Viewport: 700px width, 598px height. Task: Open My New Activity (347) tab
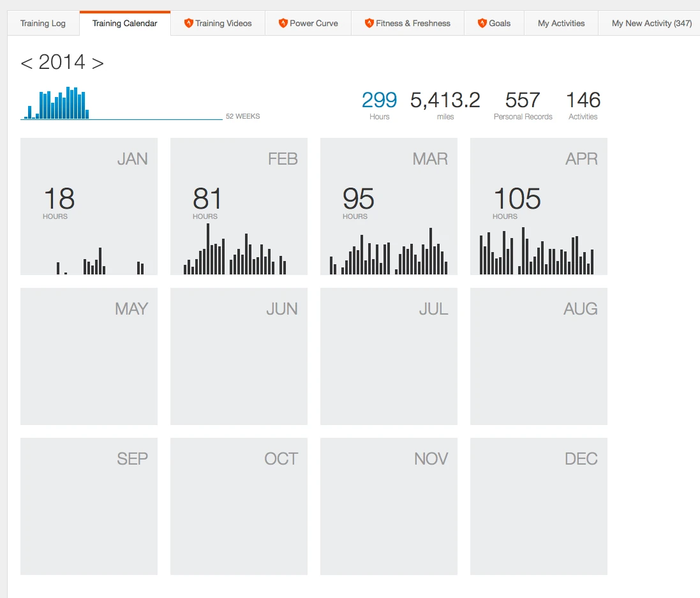[x=651, y=24]
